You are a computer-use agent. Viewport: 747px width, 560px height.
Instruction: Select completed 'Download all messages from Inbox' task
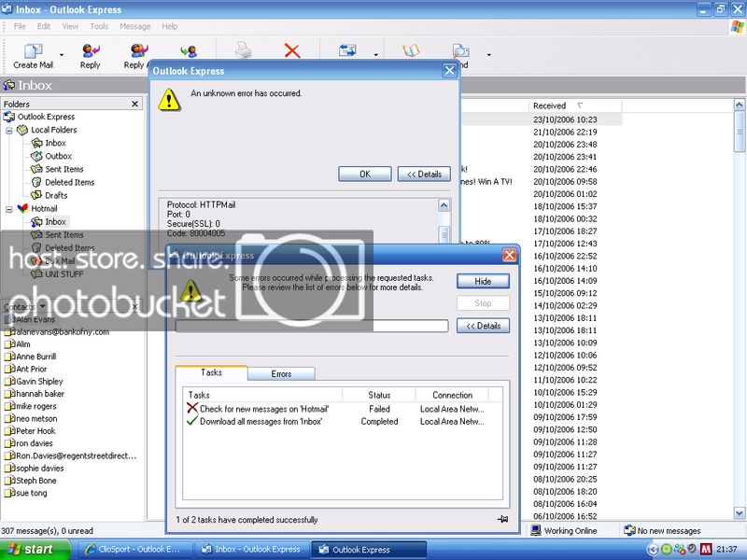254,422
